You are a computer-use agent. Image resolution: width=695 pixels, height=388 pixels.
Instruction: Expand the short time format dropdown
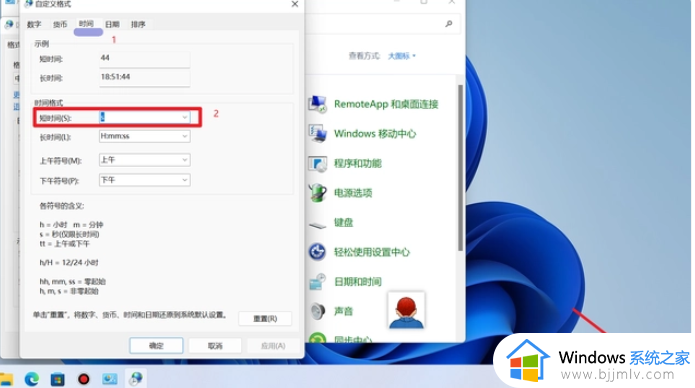point(185,117)
